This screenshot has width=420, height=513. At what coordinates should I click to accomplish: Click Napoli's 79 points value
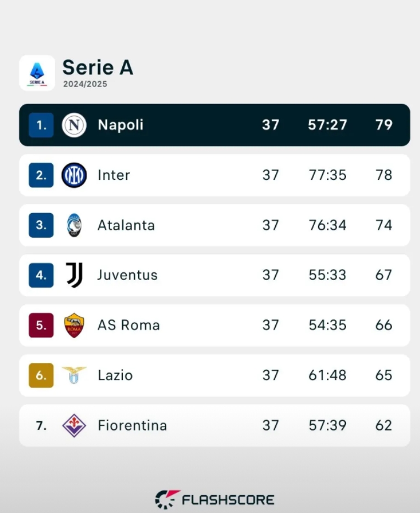[384, 125]
